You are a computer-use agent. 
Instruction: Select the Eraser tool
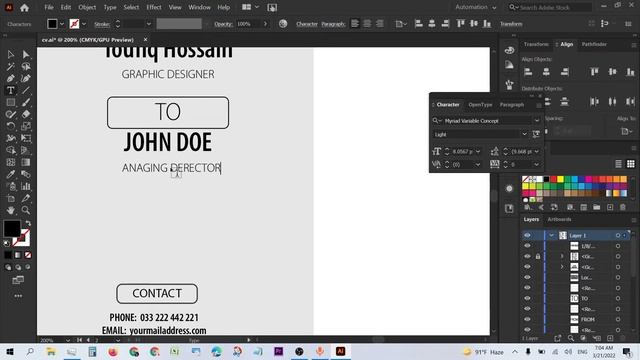pos(26,114)
